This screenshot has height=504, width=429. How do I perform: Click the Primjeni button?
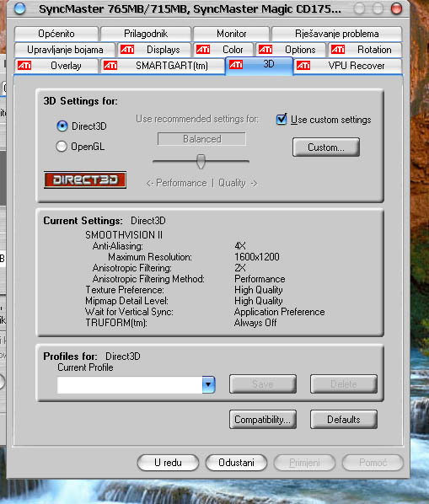coord(304,463)
